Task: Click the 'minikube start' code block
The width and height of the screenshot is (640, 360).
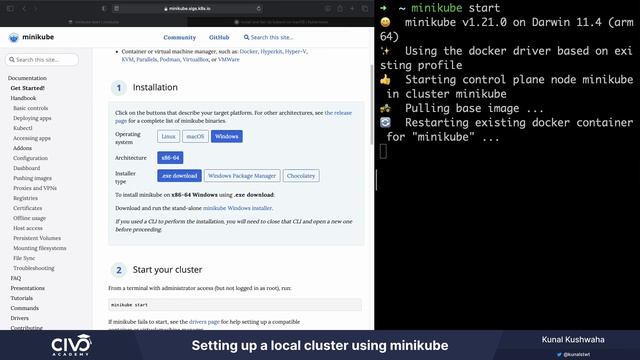Action: click(235, 305)
